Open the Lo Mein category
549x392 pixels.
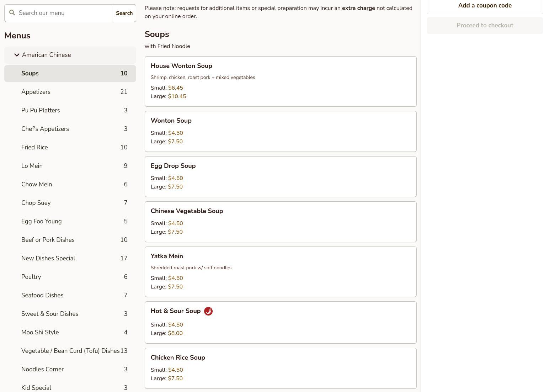pos(70,166)
